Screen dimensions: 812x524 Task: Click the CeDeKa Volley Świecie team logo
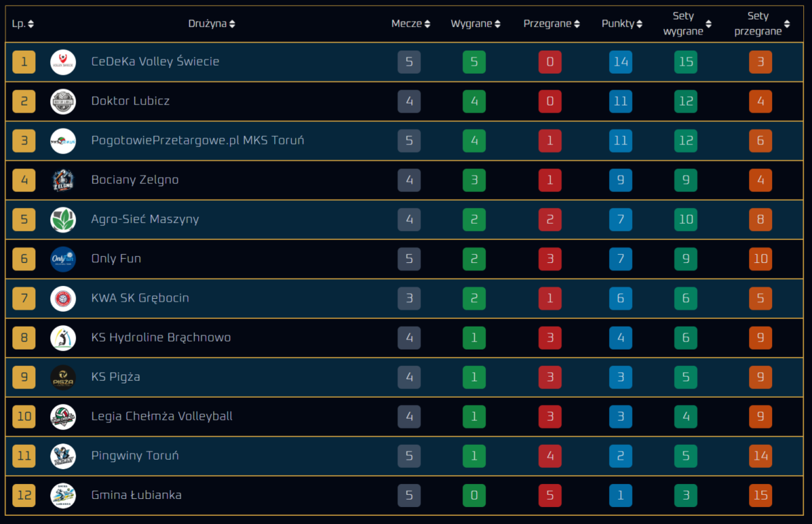63,62
